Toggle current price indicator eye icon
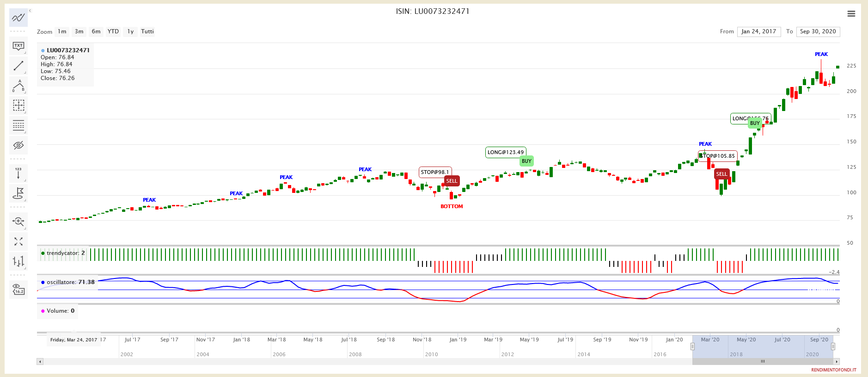Screen dimensions: 868x377 (18, 289)
